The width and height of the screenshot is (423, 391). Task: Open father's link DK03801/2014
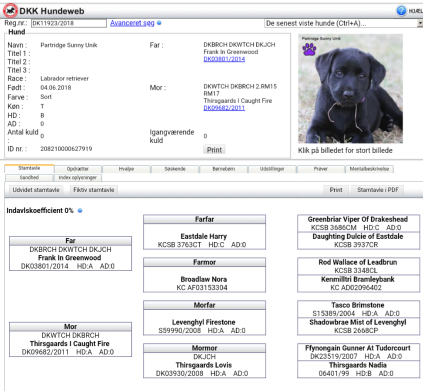click(224, 59)
